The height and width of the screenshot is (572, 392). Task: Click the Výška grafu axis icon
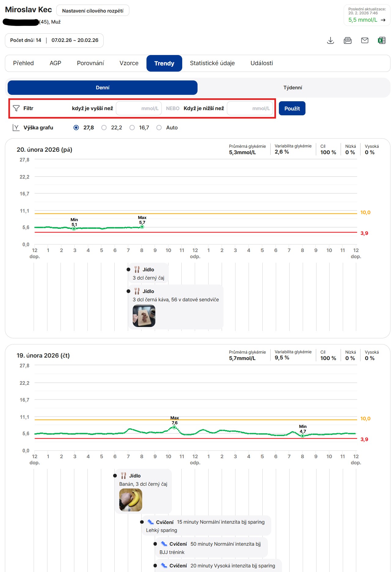(16, 128)
